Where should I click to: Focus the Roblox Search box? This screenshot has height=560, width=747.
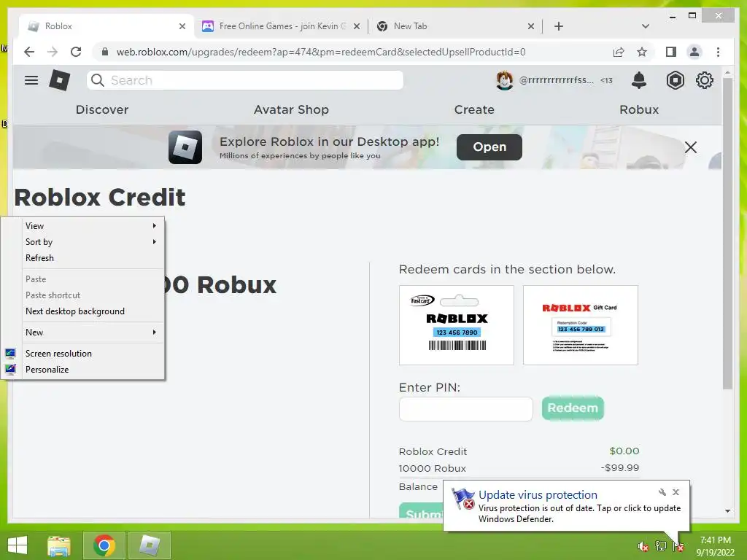click(x=245, y=80)
